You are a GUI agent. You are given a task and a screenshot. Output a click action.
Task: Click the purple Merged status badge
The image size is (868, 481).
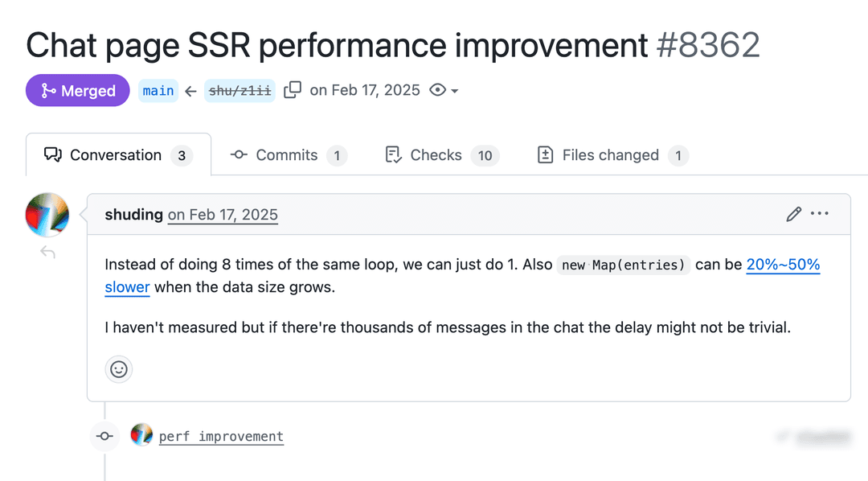click(x=77, y=90)
